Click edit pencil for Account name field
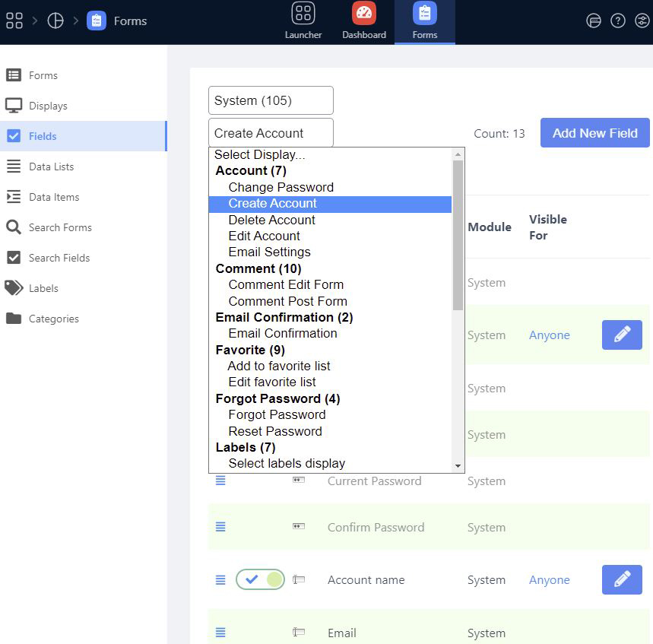Image resolution: width=653 pixels, height=644 pixels. pos(621,579)
